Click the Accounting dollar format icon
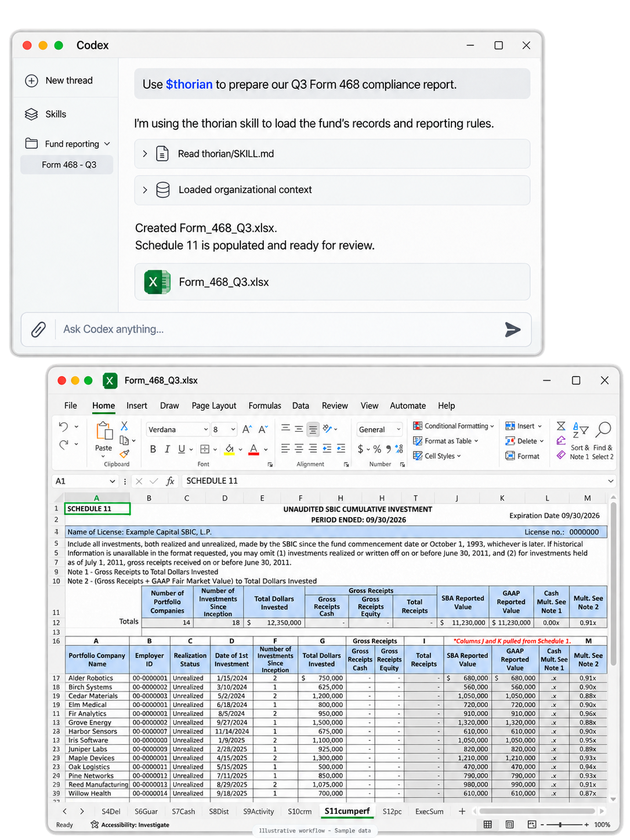 [x=361, y=449]
